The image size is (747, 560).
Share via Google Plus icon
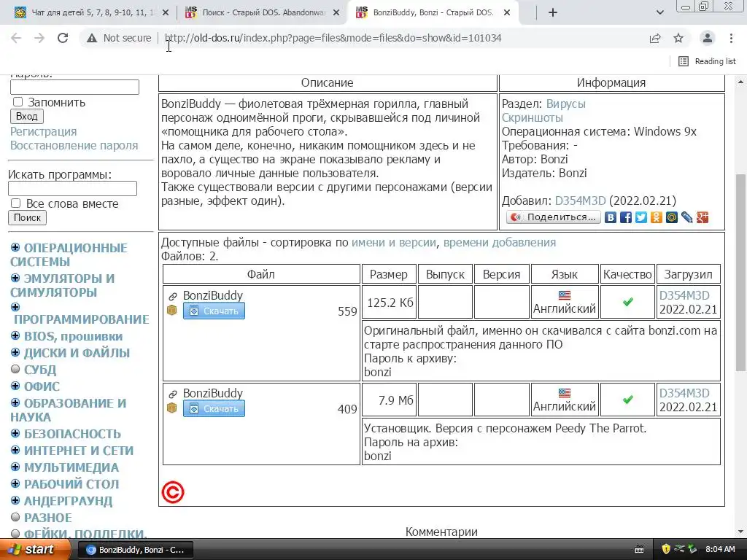pos(703,217)
